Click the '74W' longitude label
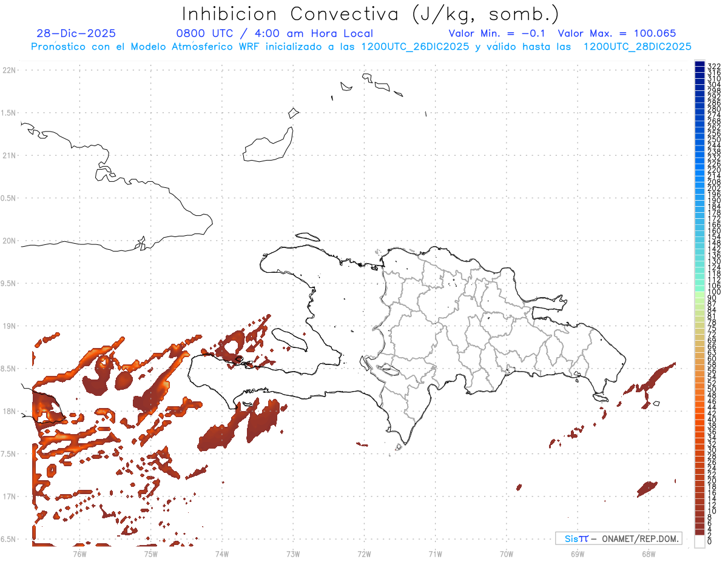 tap(222, 554)
